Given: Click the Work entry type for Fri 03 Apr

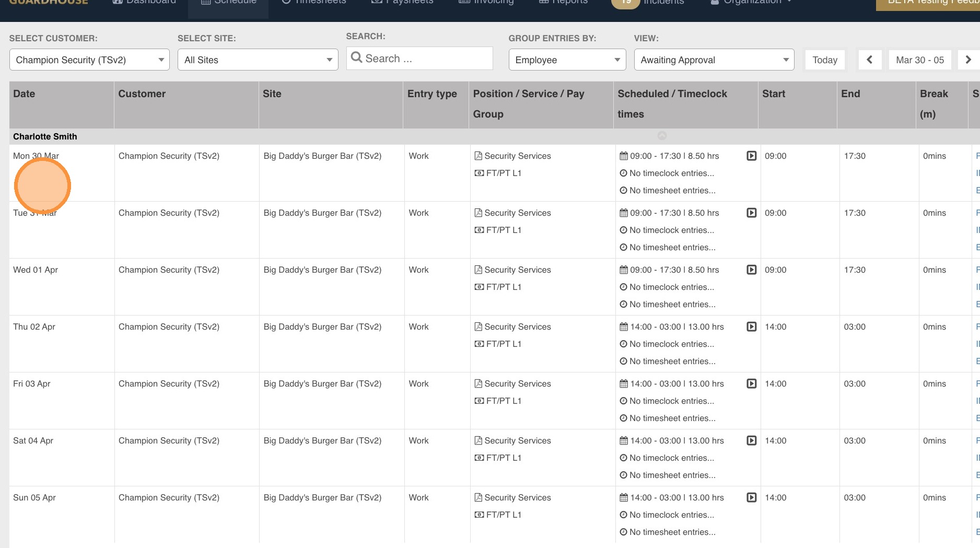Looking at the screenshot, I should pyautogui.click(x=418, y=383).
